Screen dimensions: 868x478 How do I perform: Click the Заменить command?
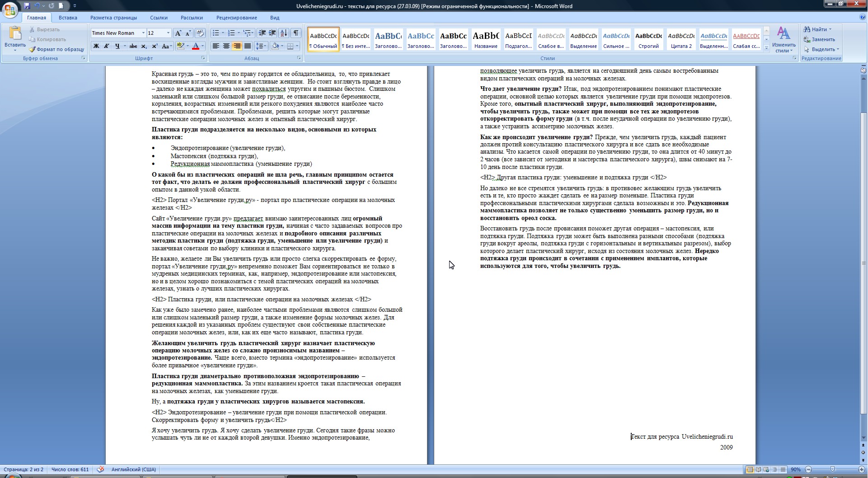[821, 39]
